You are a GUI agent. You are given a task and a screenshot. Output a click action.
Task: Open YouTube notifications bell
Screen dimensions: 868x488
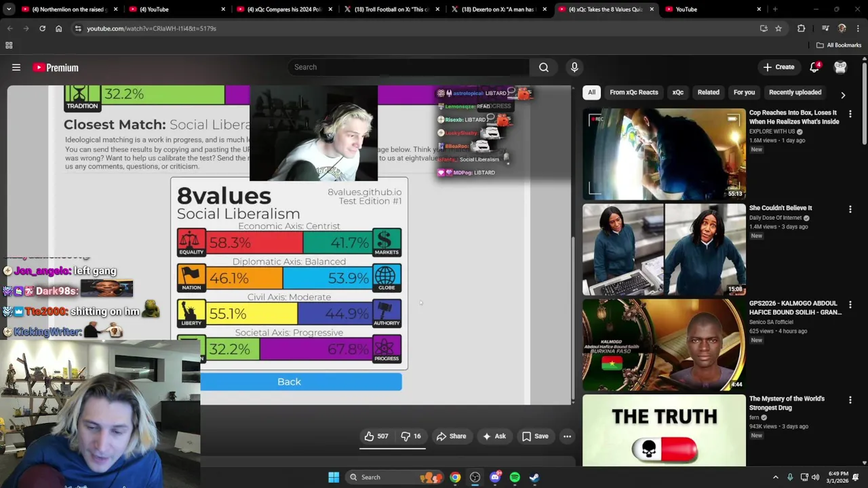click(x=814, y=67)
